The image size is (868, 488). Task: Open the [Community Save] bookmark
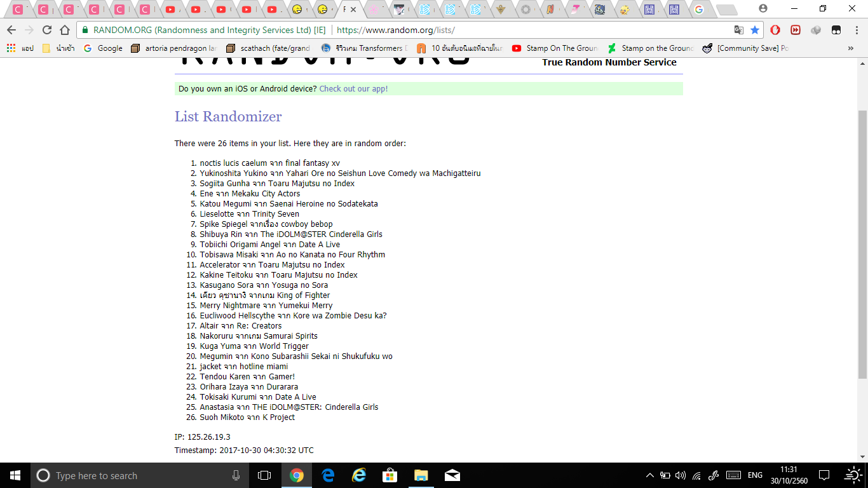pos(745,48)
